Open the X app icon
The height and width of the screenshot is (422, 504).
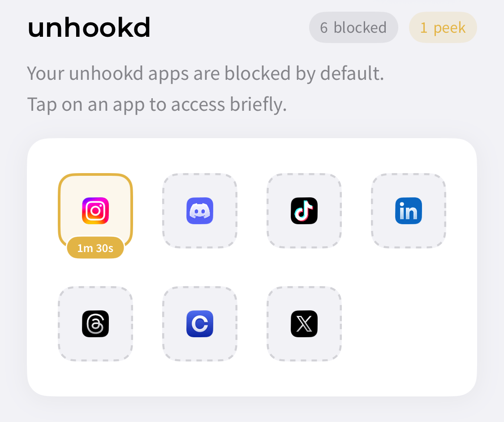[x=304, y=324]
